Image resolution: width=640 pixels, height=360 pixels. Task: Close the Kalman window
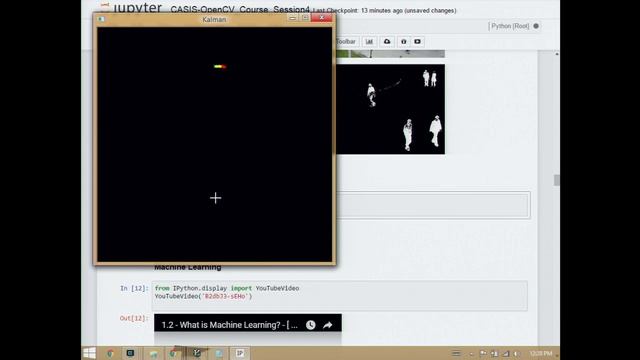322,18
